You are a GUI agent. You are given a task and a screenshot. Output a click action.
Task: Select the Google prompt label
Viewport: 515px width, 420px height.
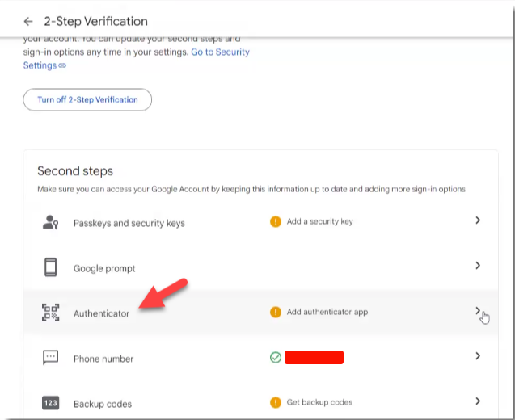104,268
